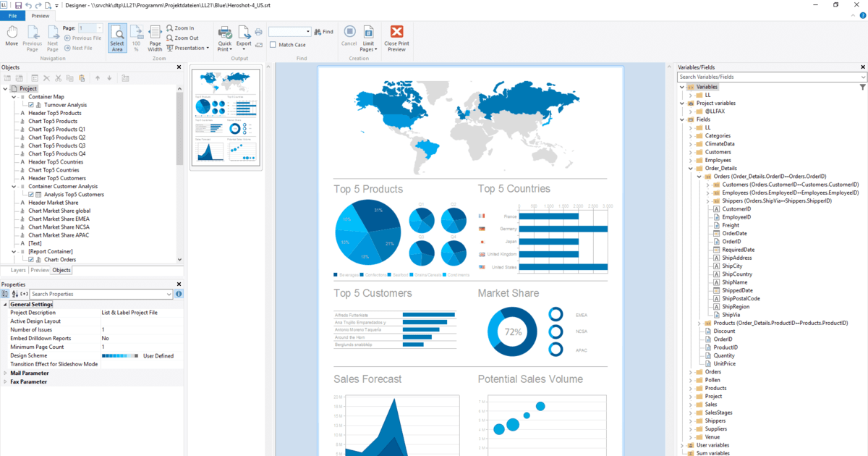Select the Preview ribbon tab

[x=41, y=15]
